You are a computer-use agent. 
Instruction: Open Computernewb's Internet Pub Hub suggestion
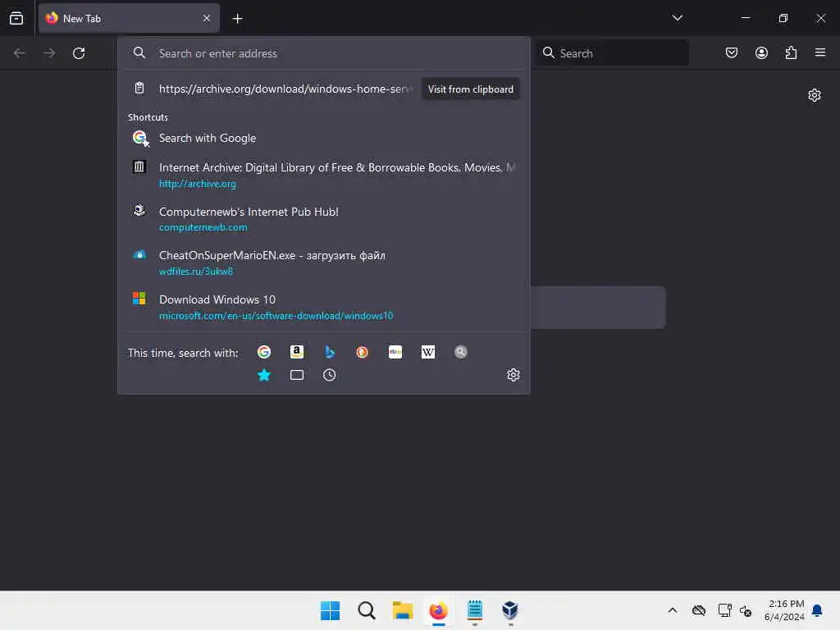323,218
